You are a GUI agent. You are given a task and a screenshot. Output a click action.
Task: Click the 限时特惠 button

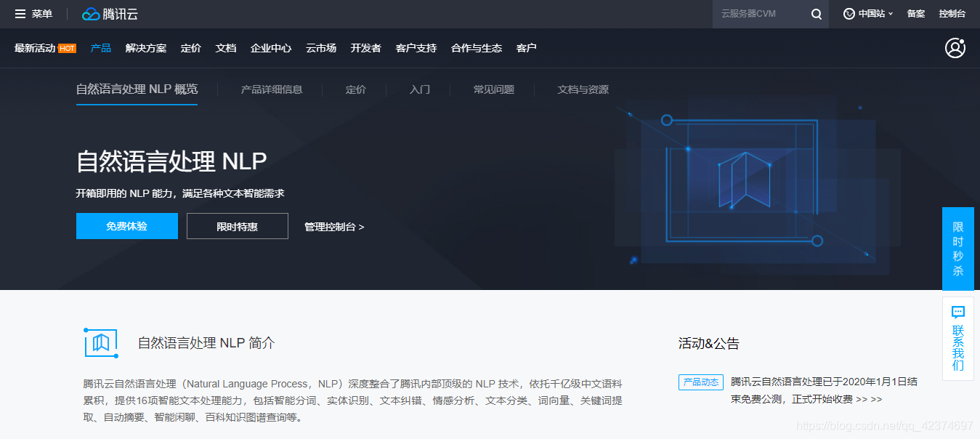click(x=238, y=226)
